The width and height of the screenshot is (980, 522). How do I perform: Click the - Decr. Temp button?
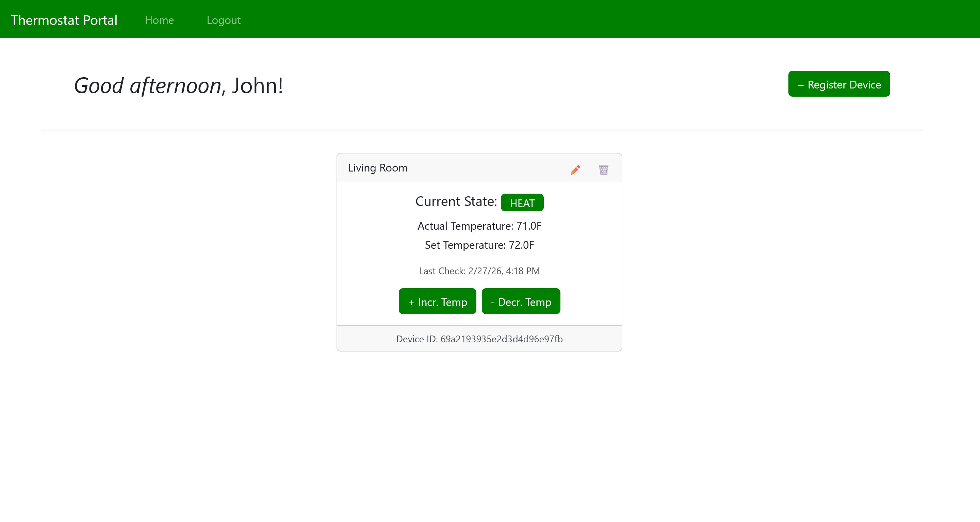click(x=521, y=301)
